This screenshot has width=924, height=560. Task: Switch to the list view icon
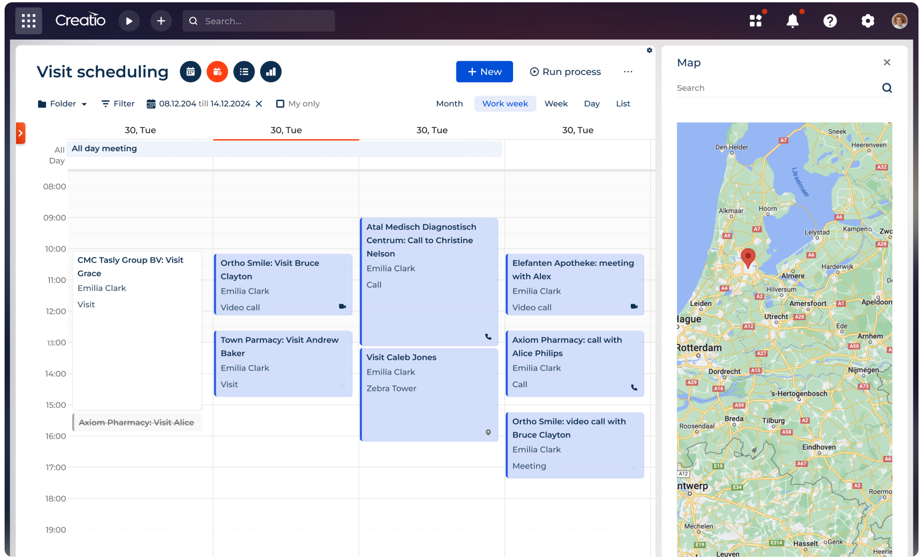244,72
